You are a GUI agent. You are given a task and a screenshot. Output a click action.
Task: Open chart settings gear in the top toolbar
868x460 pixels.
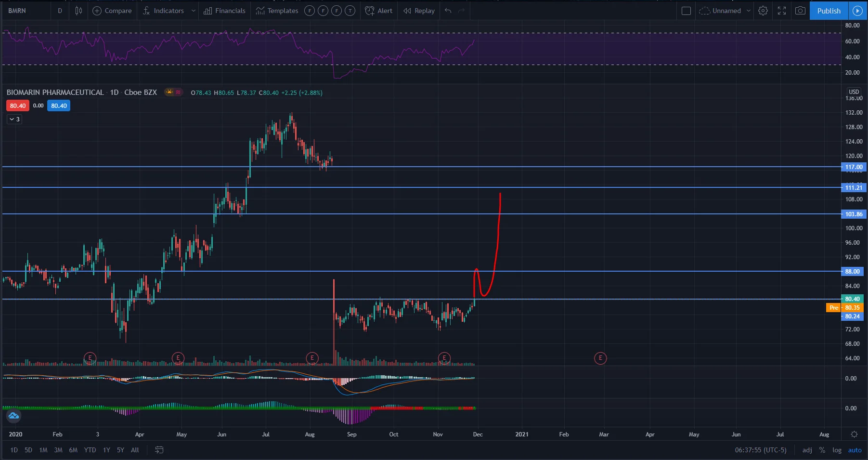point(763,11)
